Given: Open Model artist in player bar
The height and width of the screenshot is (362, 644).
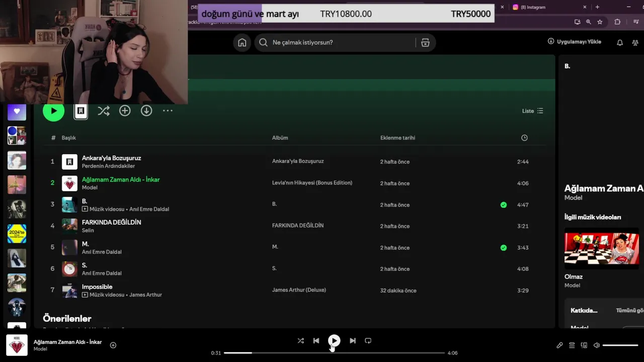Looking at the screenshot, I should click(x=40, y=349).
